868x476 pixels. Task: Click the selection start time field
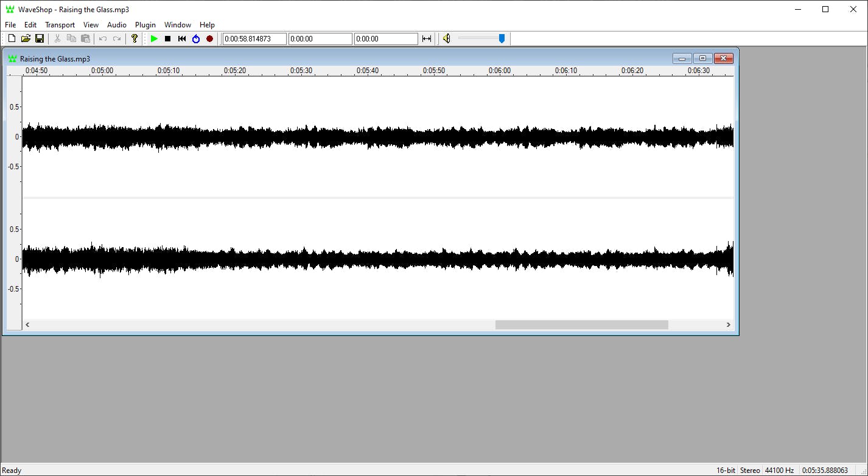(320, 39)
